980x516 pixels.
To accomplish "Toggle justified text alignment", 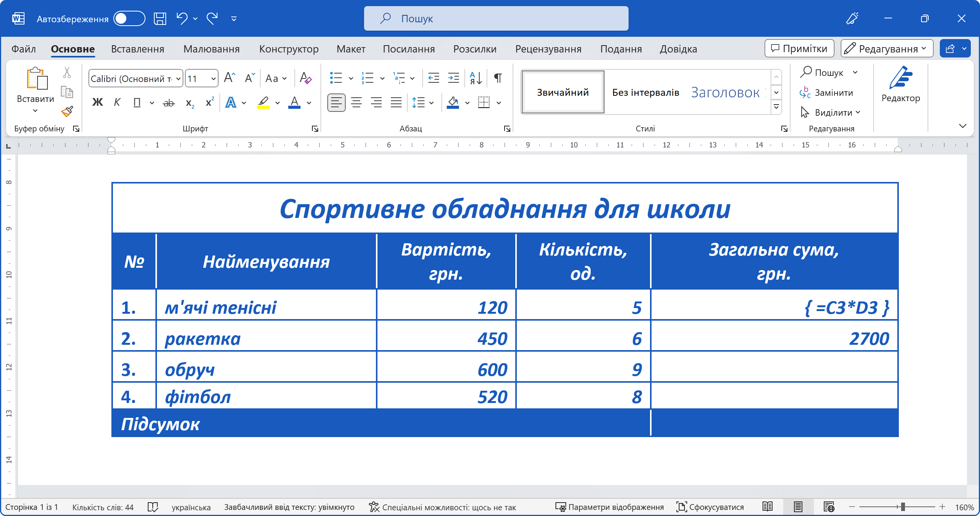I will 396,102.
